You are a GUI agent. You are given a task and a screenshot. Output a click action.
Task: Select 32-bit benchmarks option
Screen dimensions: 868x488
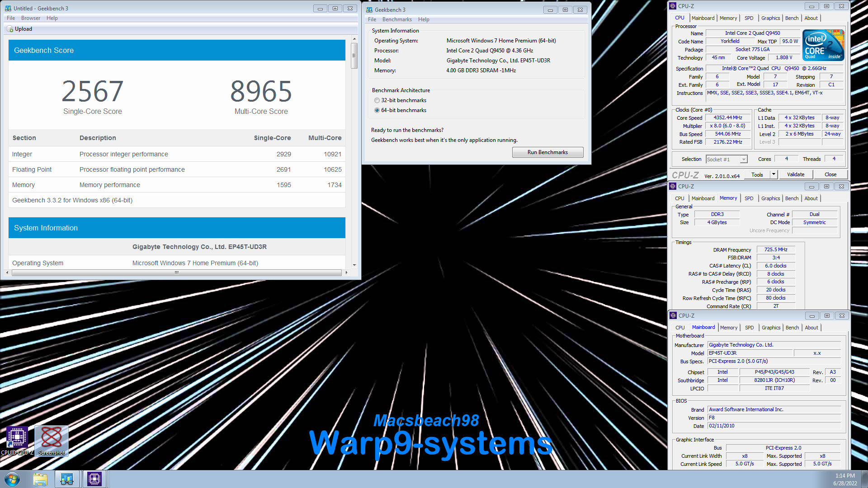click(400, 100)
